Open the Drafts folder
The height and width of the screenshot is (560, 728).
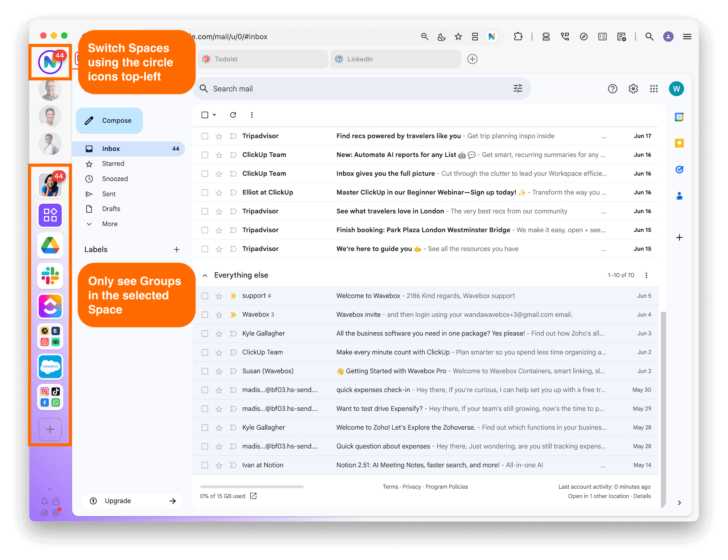tap(111, 209)
